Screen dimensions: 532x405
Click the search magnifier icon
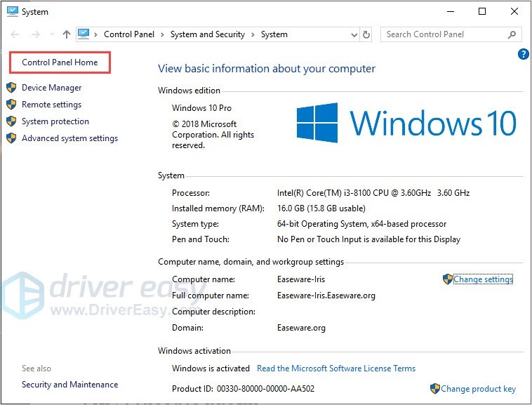pos(512,34)
